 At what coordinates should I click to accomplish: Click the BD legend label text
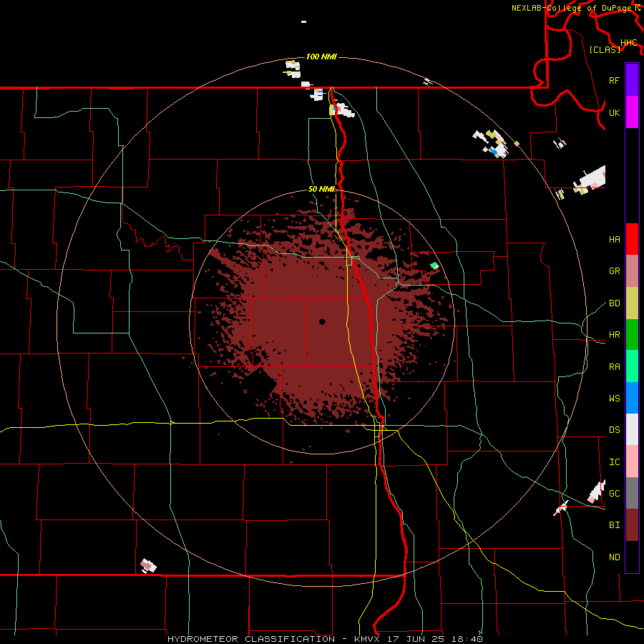614,303
